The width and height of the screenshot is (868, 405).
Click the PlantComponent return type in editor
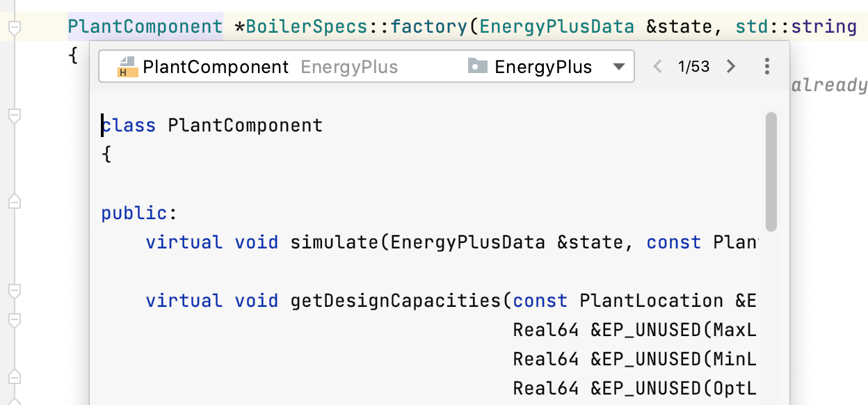click(145, 27)
